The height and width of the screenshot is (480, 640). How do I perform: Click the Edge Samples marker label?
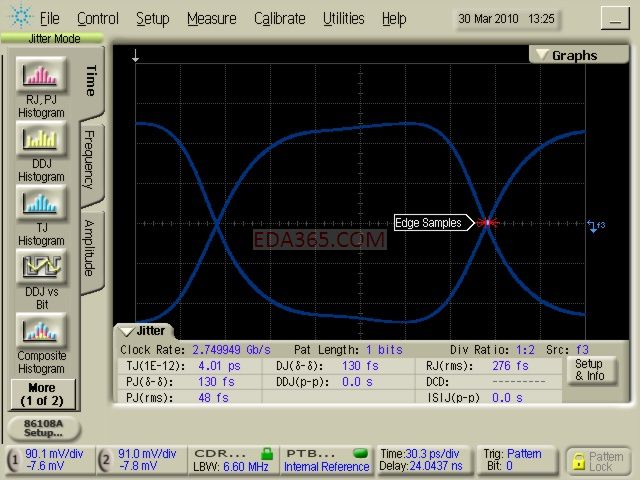[428, 223]
